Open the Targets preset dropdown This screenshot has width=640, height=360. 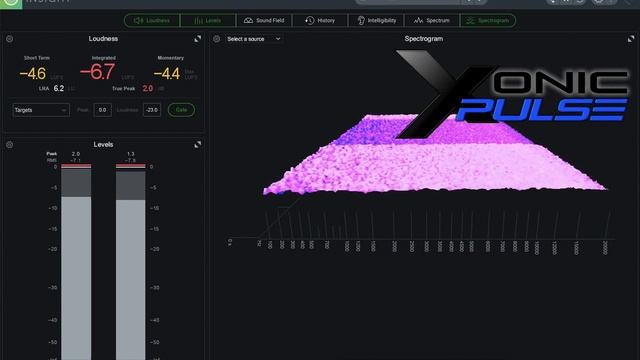(x=41, y=110)
